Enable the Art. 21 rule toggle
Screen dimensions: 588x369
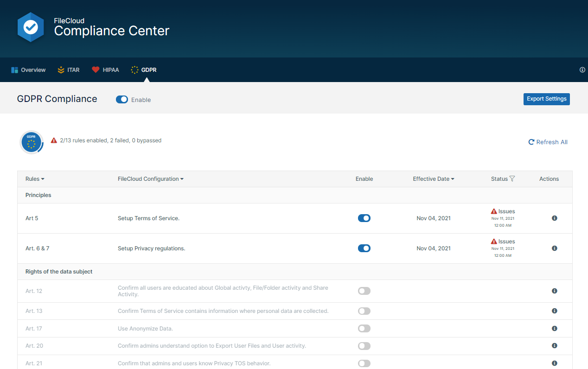(364, 363)
